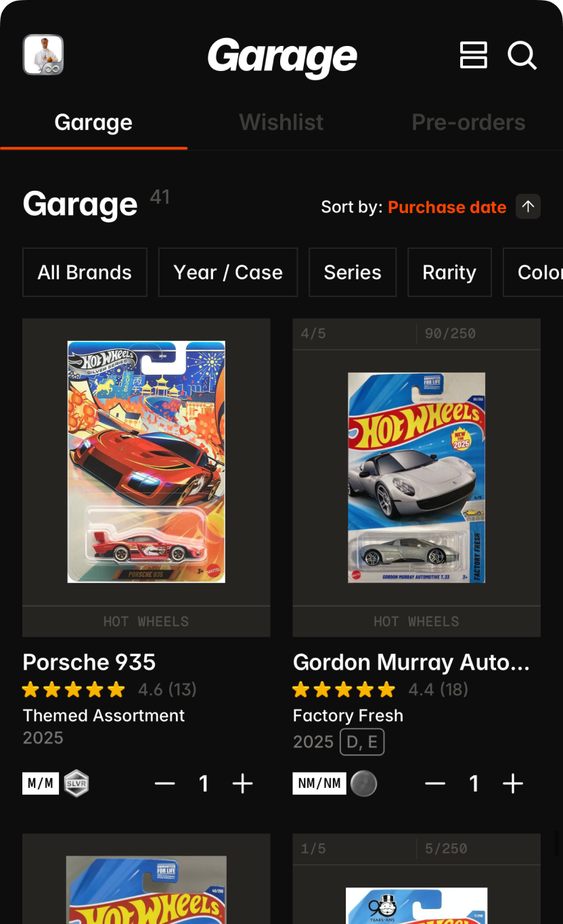Screen dimensions: 563x924
Task: Increase Porsche 935 quantity with plus
Action: coord(242,783)
